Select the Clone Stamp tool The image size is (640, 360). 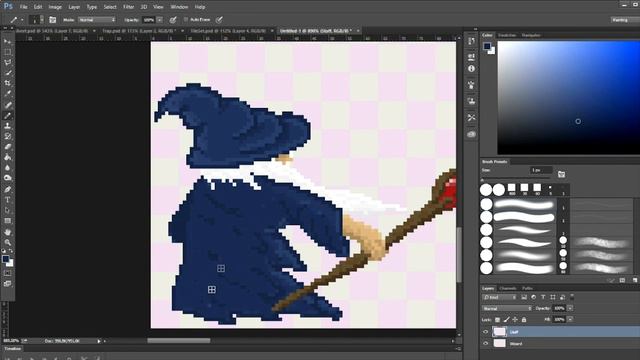(7, 126)
